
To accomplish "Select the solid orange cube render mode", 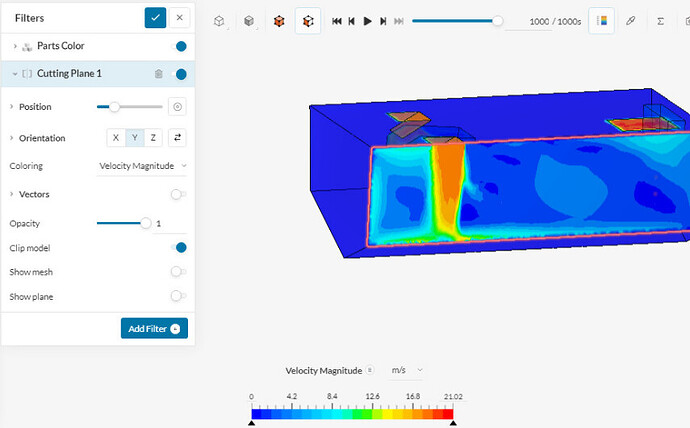I will click(x=279, y=21).
